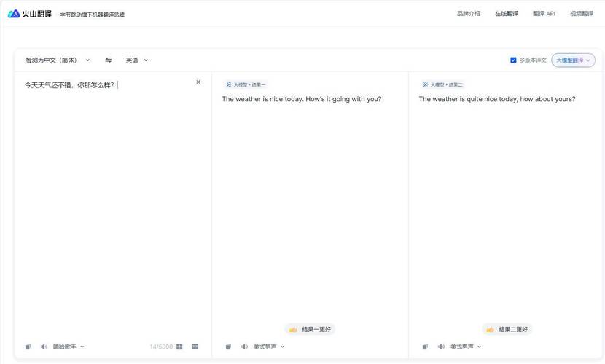Viewport: 605px width, 364px height.
Task: Click text "The weather is quite nice today, how about yours?"
Action: tap(497, 100)
